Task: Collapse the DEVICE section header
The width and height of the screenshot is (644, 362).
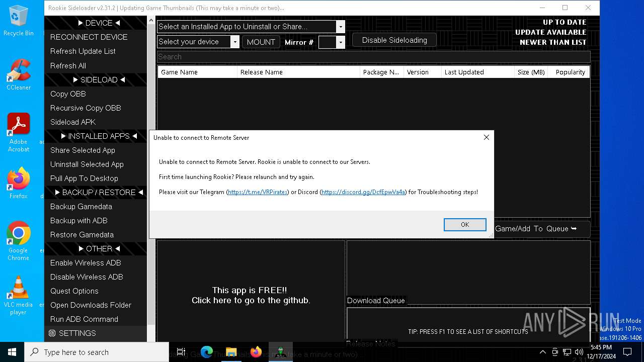Action: click(96, 23)
